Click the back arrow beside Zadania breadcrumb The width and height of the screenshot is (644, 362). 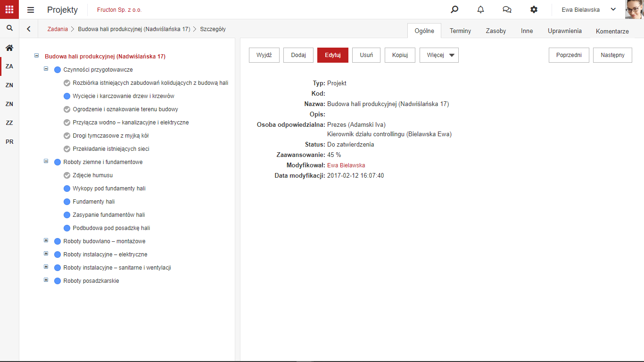[x=29, y=29]
